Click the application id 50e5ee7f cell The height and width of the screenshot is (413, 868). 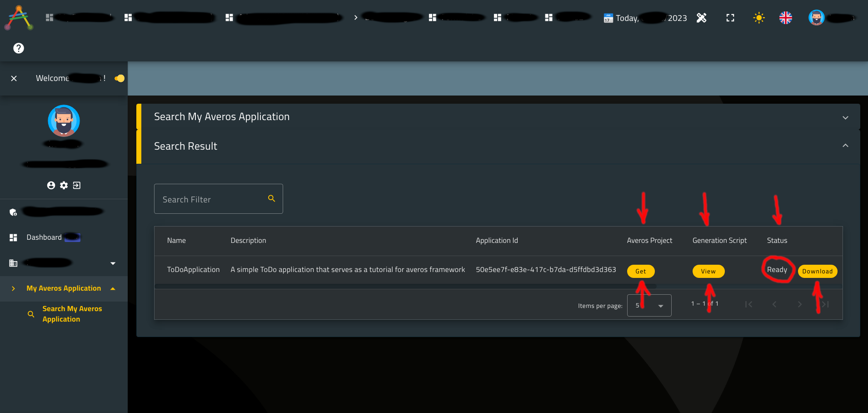546,270
